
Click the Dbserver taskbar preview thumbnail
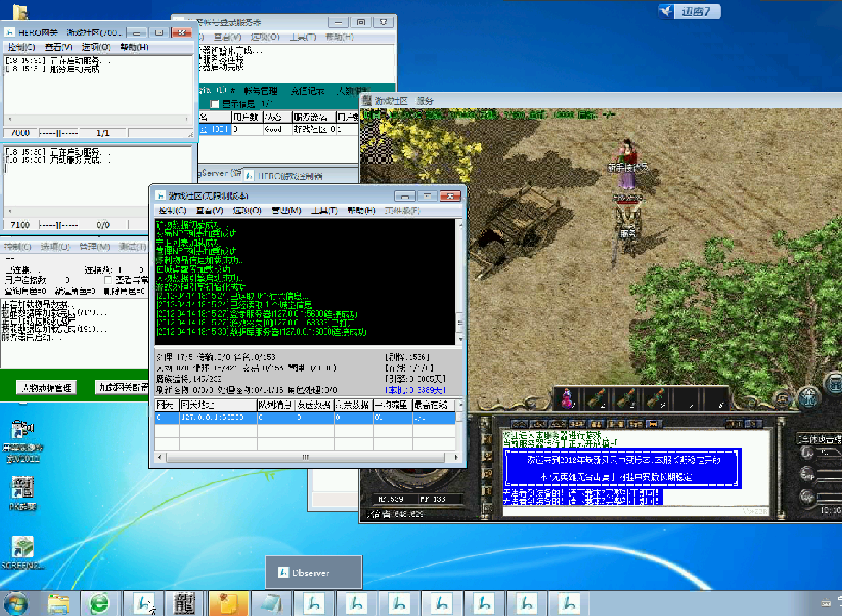[x=314, y=572]
